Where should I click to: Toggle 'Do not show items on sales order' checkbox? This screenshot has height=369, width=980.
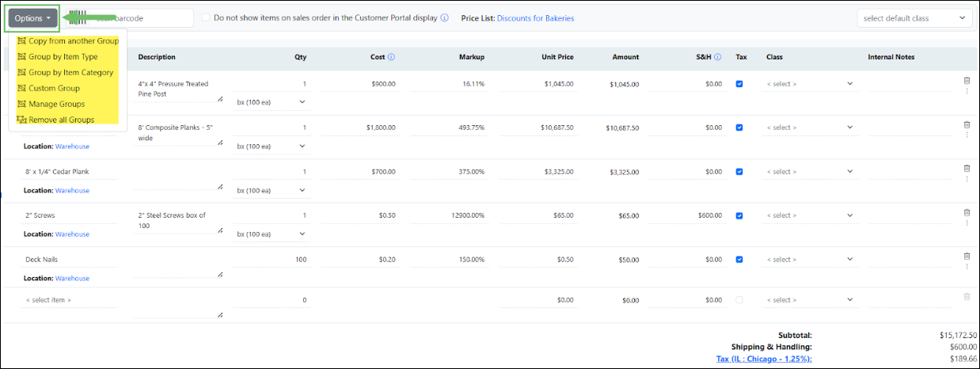click(x=206, y=17)
